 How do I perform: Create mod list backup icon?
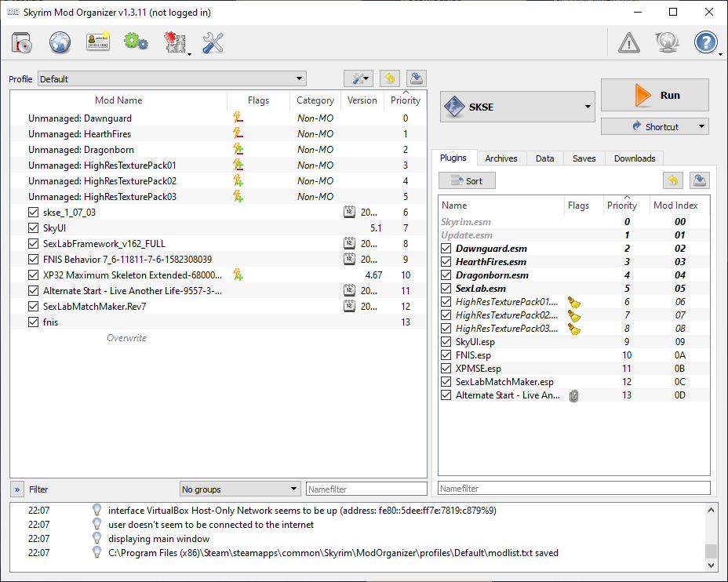click(417, 78)
